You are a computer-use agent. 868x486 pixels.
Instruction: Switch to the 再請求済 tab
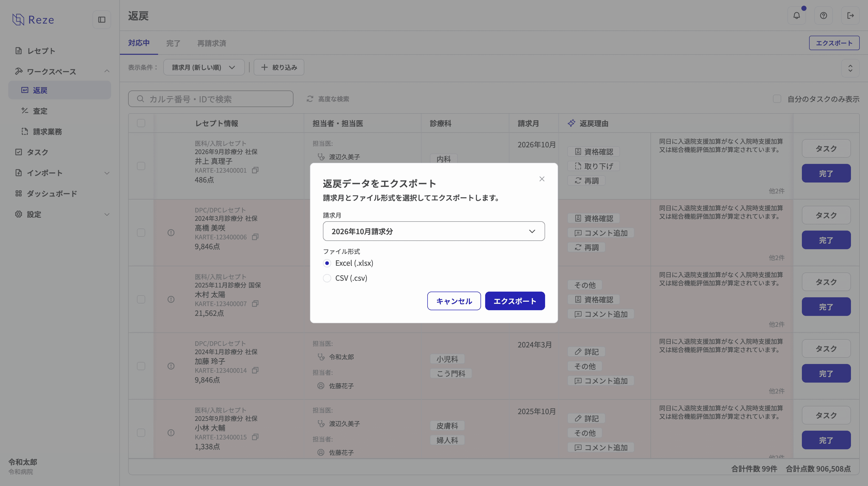[212, 43]
